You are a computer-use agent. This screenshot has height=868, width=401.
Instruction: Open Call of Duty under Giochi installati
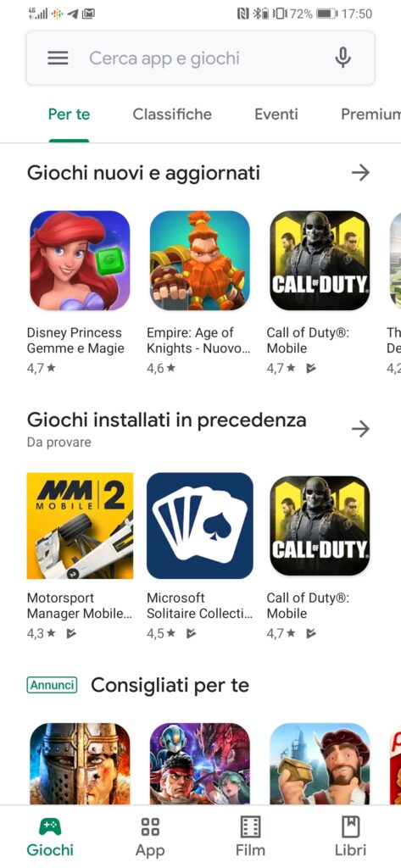pos(320,526)
